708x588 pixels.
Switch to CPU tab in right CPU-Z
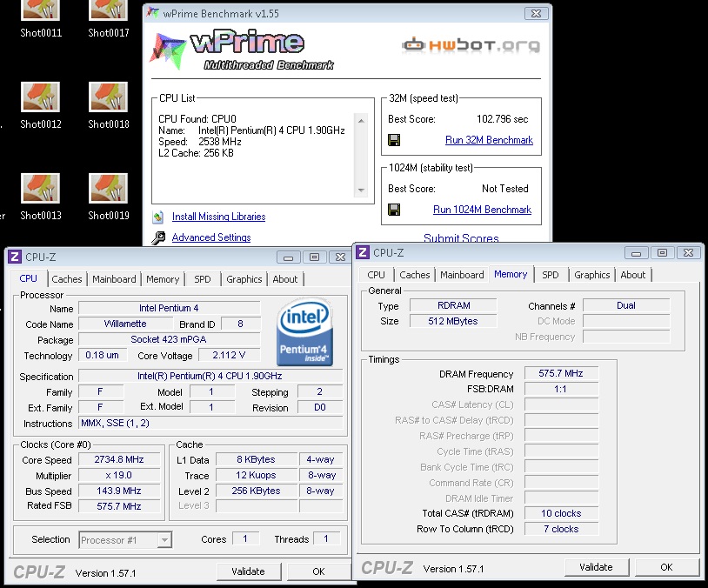point(376,275)
